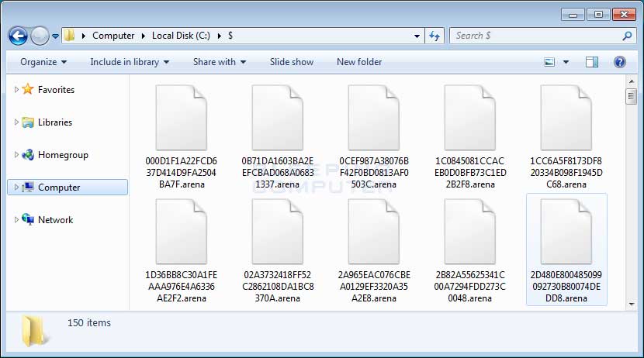
Task: Click the 150 items status text
Action: [x=89, y=322]
